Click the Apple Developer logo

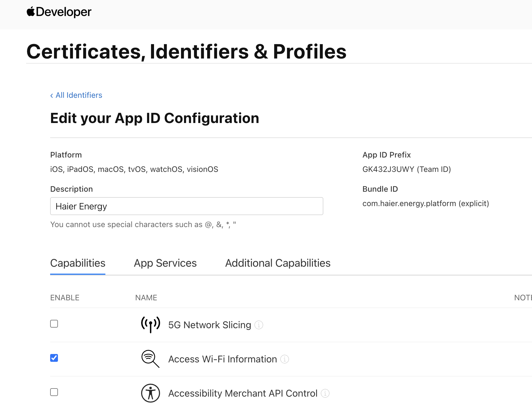[x=59, y=12]
